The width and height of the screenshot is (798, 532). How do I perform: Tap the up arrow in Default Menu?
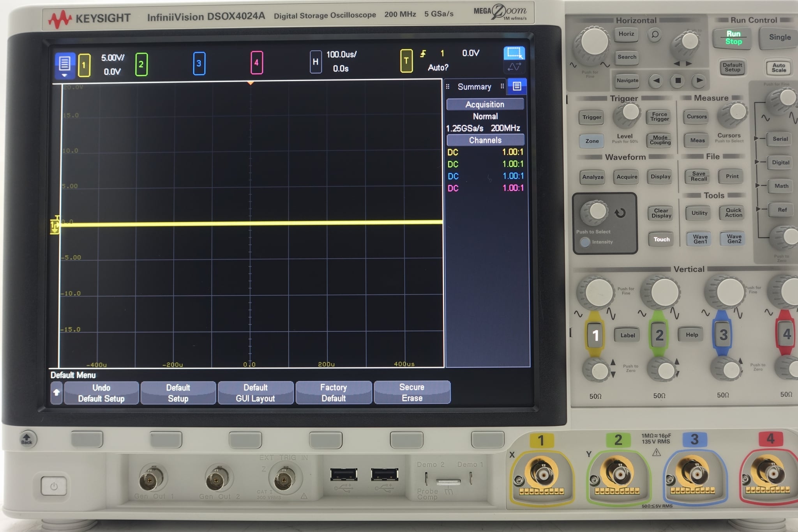[x=56, y=393]
